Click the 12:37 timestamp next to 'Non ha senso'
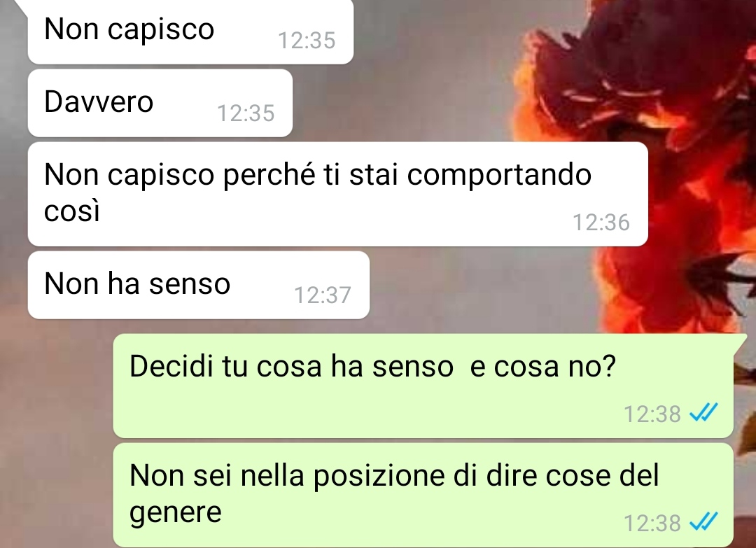This screenshot has height=548, width=756. coord(323,295)
